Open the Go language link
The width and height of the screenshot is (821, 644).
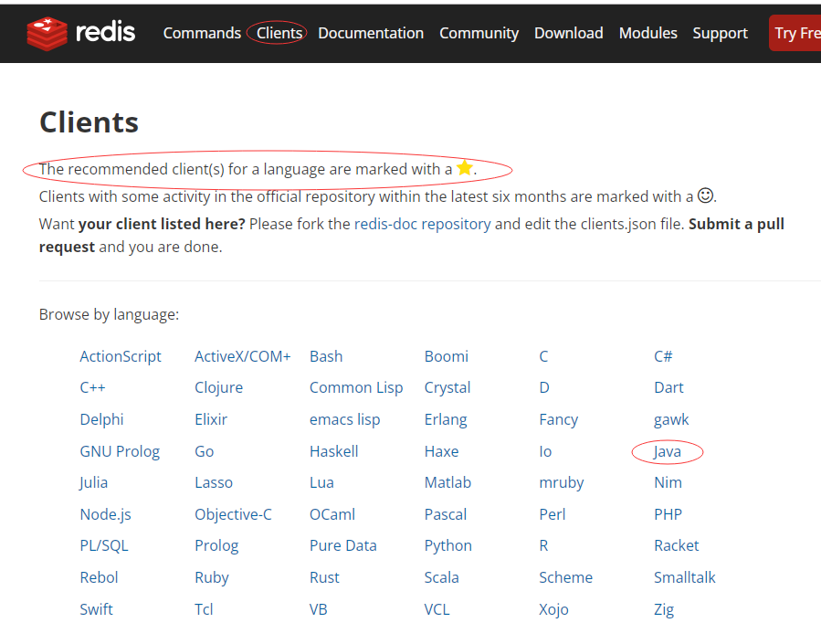205,452
